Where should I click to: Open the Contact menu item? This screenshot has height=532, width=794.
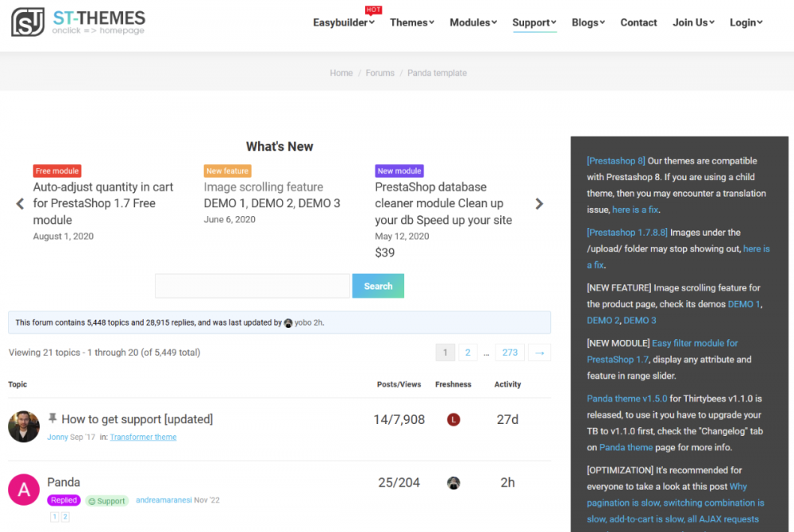[x=638, y=23]
